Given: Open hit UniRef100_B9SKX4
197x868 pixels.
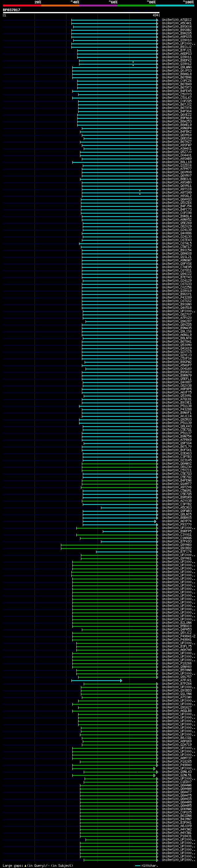Looking at the screenshot, I should (177, 26).
